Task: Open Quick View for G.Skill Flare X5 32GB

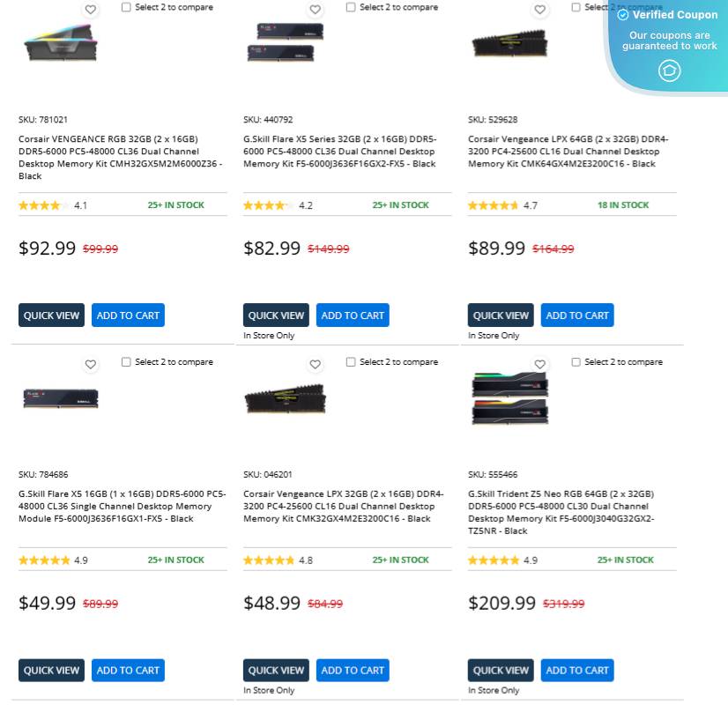Action: tap(275, 315)
